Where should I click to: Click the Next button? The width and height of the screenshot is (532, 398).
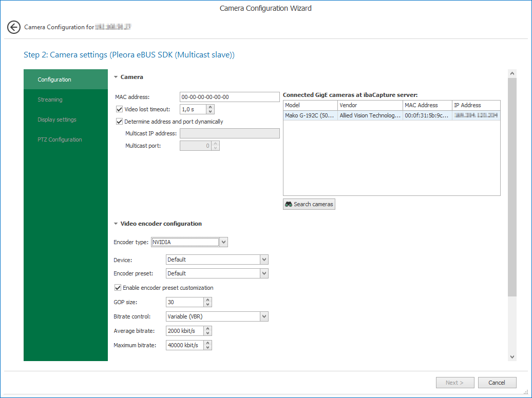click(455, 383)
